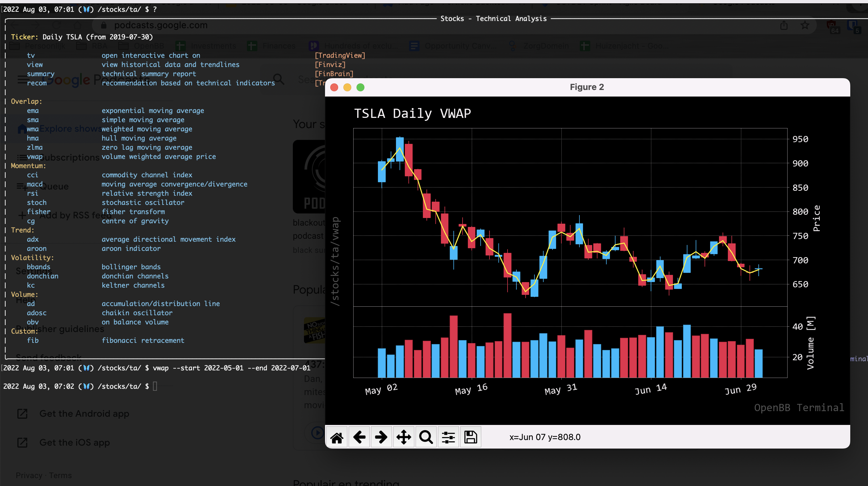This screenshot has width=868, height=486.
Task: Go back to previous view arrow
Action: pyautogui.click(x=359, y=437)
